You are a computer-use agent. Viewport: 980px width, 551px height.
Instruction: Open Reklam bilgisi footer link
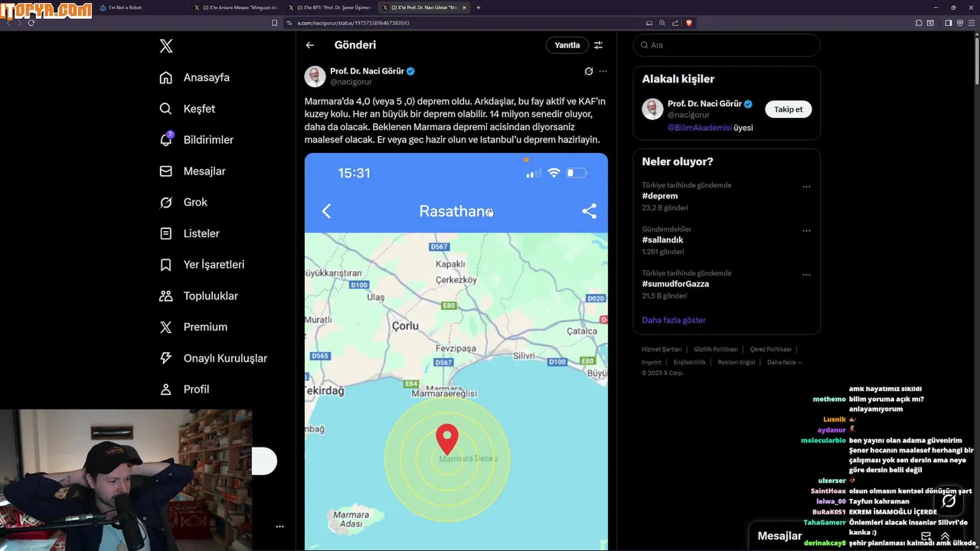[737, 362]
